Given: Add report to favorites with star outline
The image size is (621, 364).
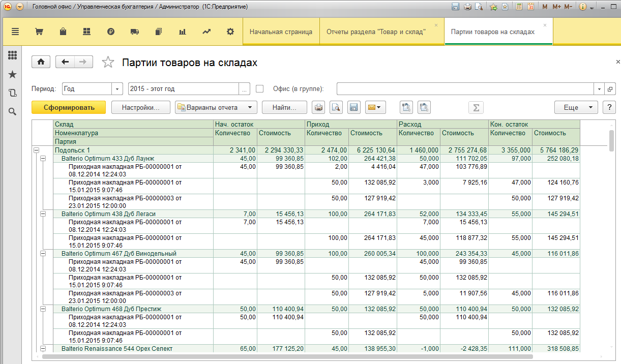Looking at the screenshot, I should click(x=108, y=62).
